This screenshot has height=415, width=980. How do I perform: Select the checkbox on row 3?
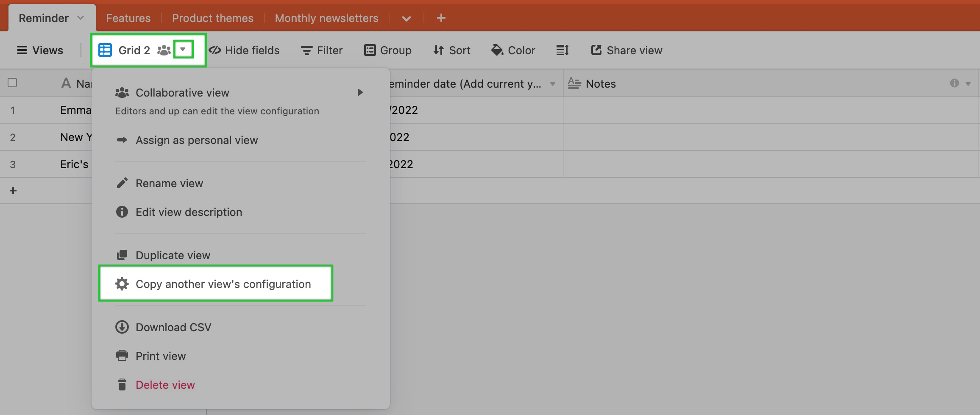click(13, 164)
